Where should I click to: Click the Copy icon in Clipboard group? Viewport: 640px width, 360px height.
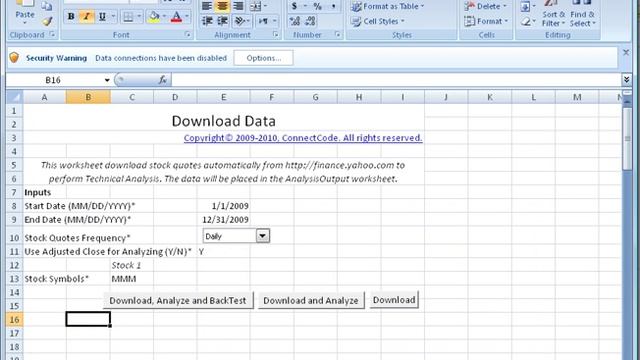(47, 6)
